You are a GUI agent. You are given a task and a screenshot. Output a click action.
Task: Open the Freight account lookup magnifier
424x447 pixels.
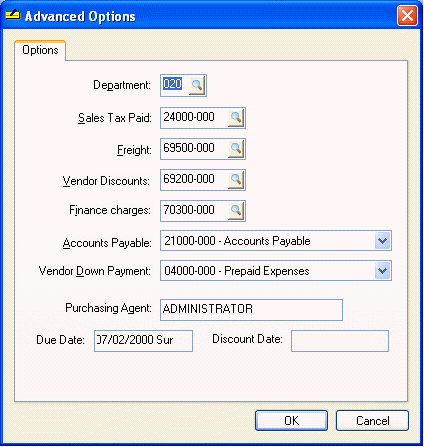point(236,149)
